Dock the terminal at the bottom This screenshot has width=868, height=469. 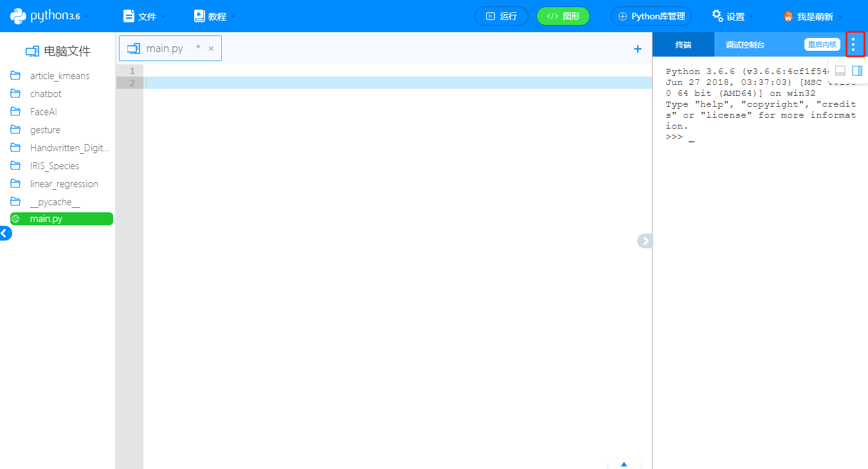click(840, 71)
